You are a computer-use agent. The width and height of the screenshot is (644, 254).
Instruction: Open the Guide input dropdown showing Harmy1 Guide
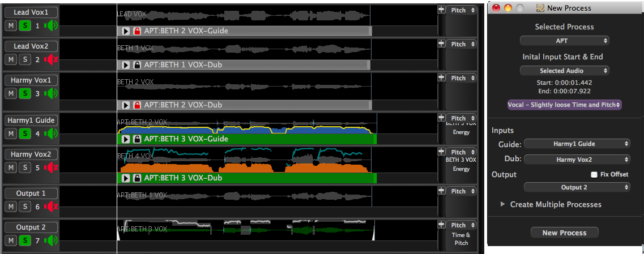pyautogui.click(x=577, y=144)
